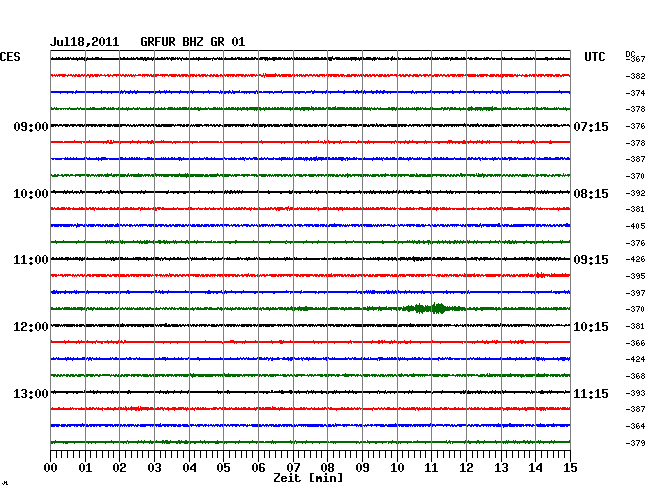This screenshot has height=494, width=650.
Task: Select the 00 minute axis tick label
Action: tap(51, 468)
